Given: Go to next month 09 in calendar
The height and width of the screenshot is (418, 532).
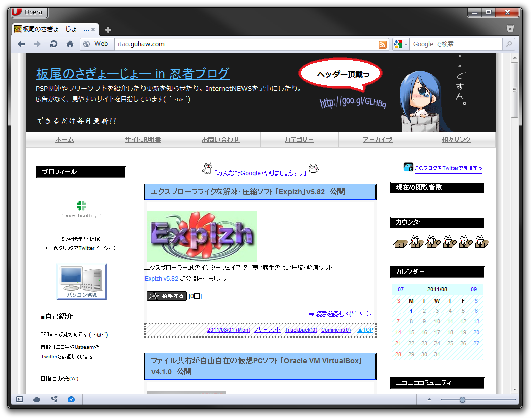Looking at the screenshot, I should pyautogui.click(x=473, y=289).
